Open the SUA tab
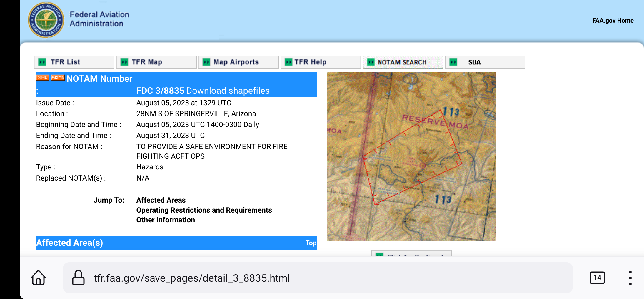The width and height of the screenshot is (644, 299). [485, 62]
